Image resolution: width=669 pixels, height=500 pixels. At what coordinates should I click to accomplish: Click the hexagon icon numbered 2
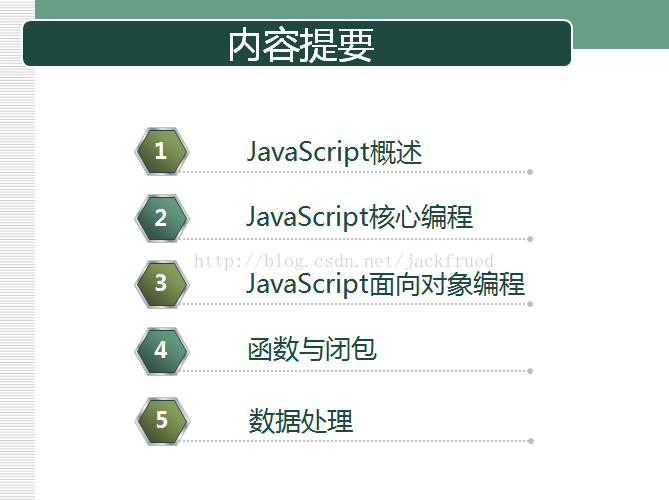click(162, 218)
